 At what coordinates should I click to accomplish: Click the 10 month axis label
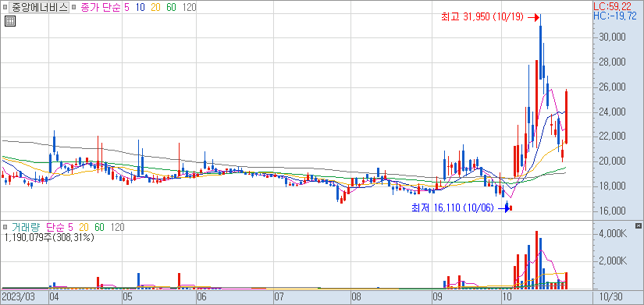coord(507,296)
